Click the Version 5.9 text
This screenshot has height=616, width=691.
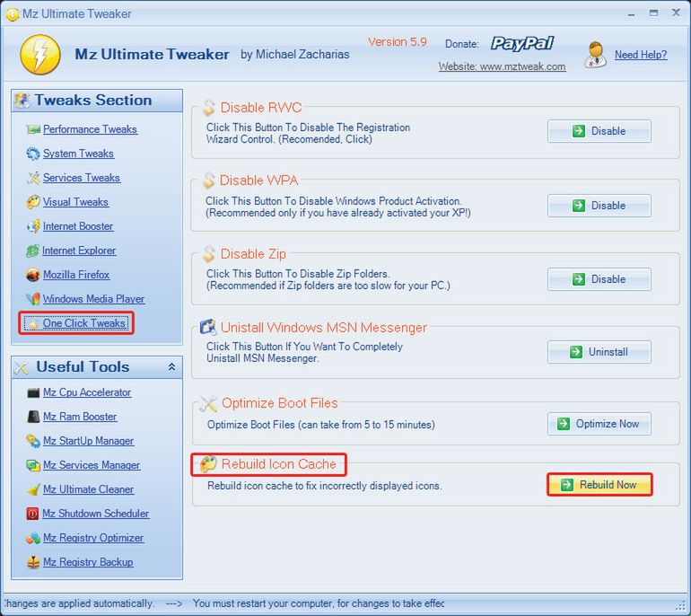[398, 42]
